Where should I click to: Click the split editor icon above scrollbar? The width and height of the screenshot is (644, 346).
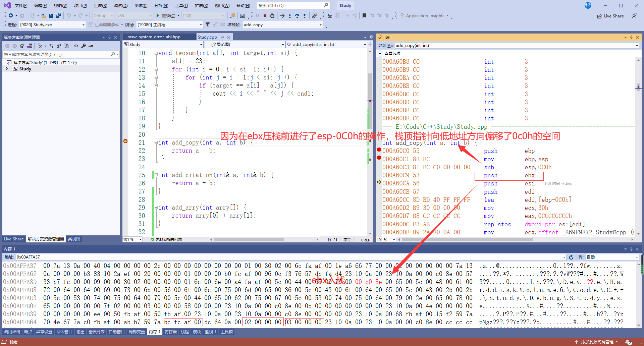click(370, 44)
